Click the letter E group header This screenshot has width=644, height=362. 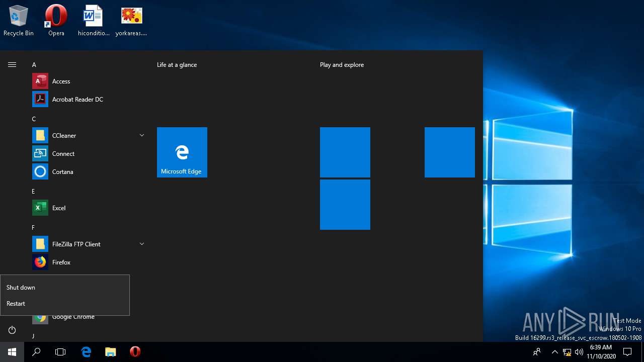(33, 192)
